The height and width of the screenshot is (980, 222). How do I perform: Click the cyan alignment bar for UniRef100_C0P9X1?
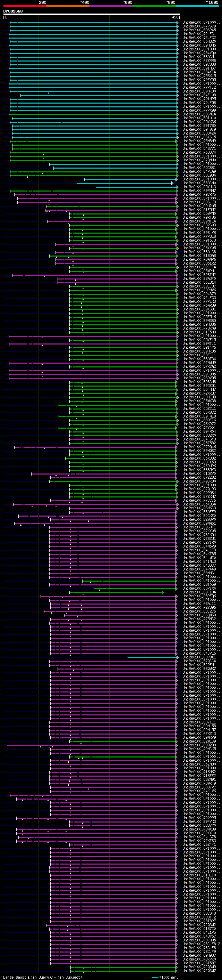tap(153, 657)
